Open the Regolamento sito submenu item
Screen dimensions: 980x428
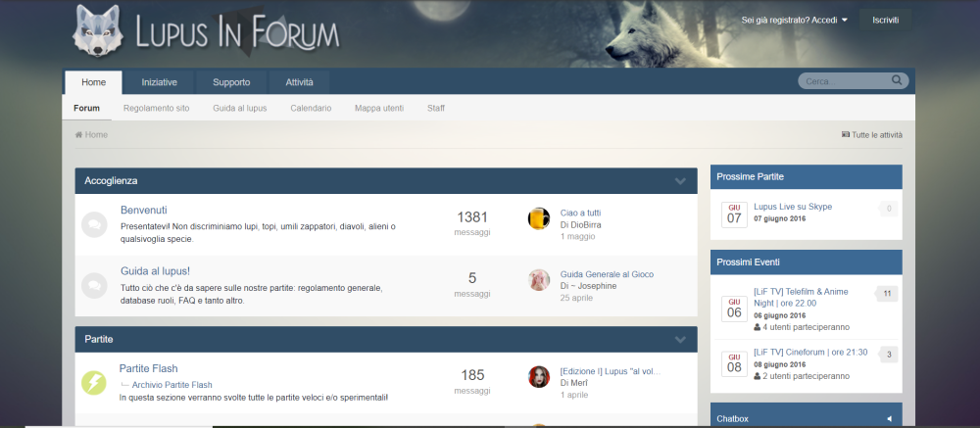coord(156,108)
